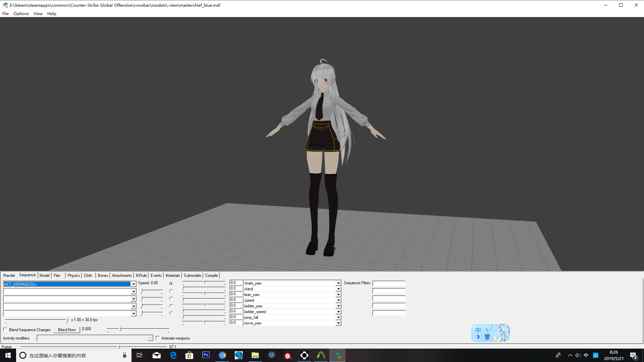Show hidden system tray icons
The height and width of the screenshot is (362, 644).
[x=570, y=355]
